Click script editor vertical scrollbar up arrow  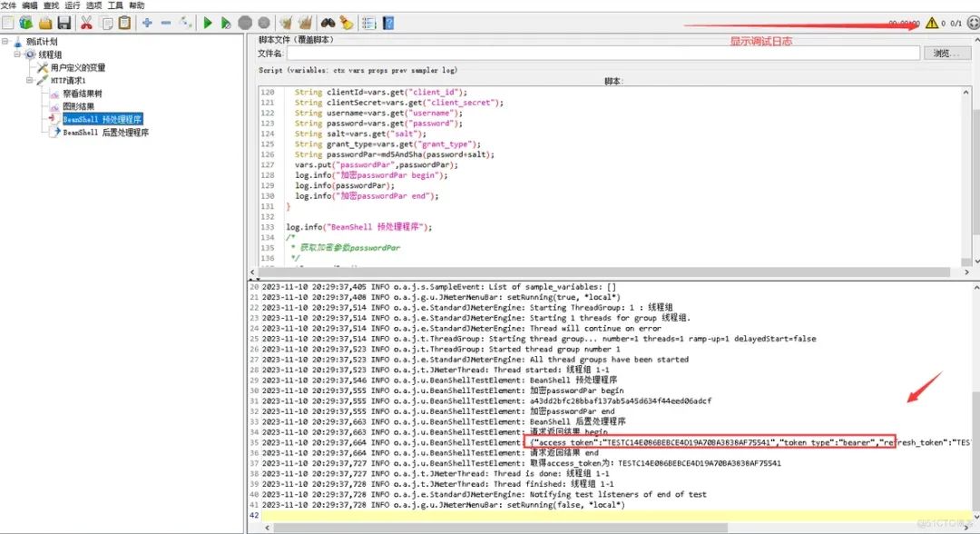966,92
